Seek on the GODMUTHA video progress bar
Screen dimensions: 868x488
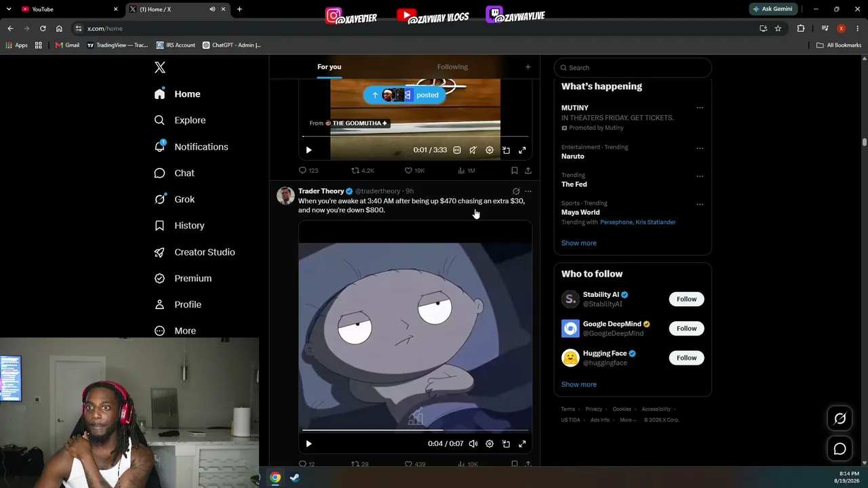tap(415, 136)
